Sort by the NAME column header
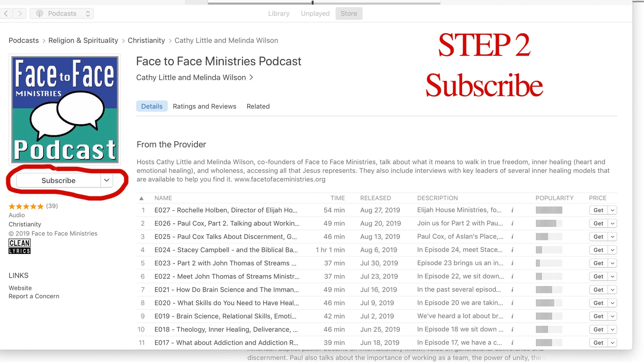Viewport: 644px width, 362px height. [163, 198]
